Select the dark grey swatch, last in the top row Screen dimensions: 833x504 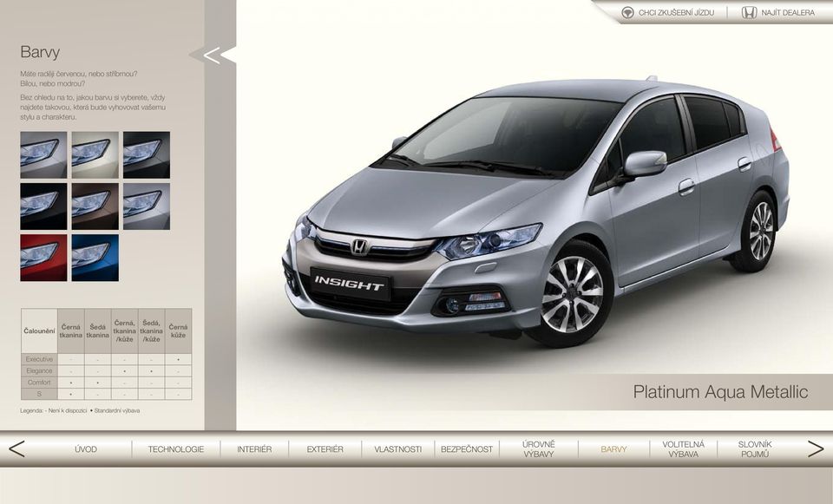[147, 154]
